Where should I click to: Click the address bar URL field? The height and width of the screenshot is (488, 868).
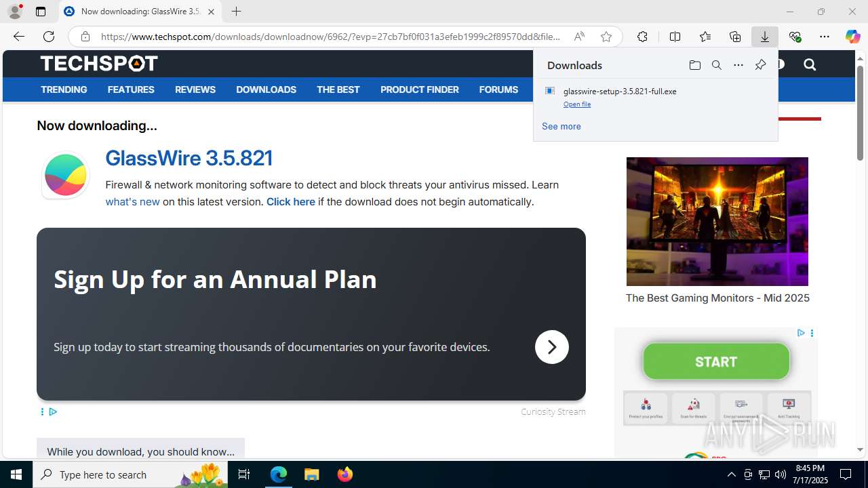(x=331, y=37)
